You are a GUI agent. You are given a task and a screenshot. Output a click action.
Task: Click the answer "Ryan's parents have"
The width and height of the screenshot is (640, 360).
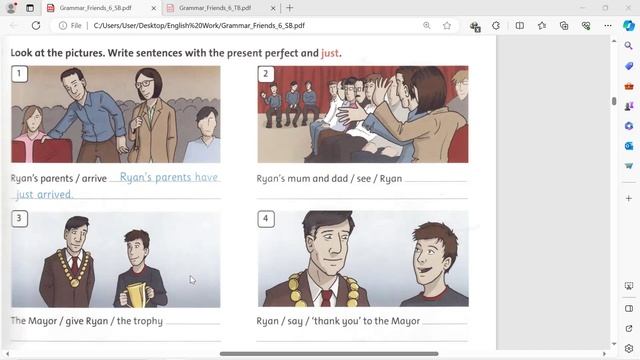(169, 177)
